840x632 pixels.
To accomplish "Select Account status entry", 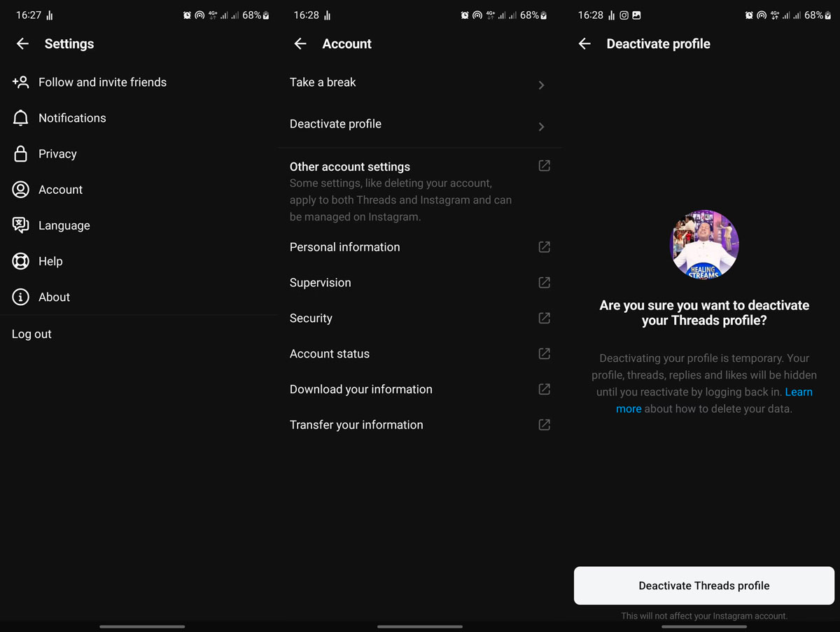I will coord(330,353).
